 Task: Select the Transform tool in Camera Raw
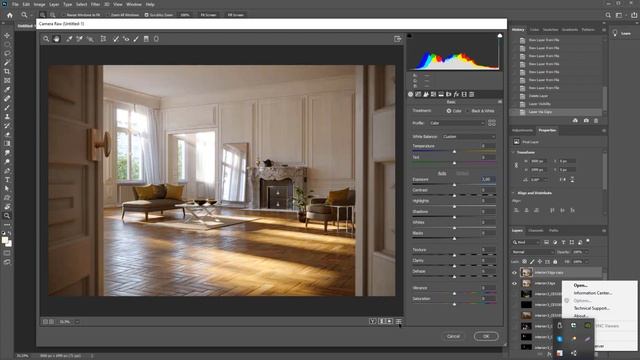point(103,39)
